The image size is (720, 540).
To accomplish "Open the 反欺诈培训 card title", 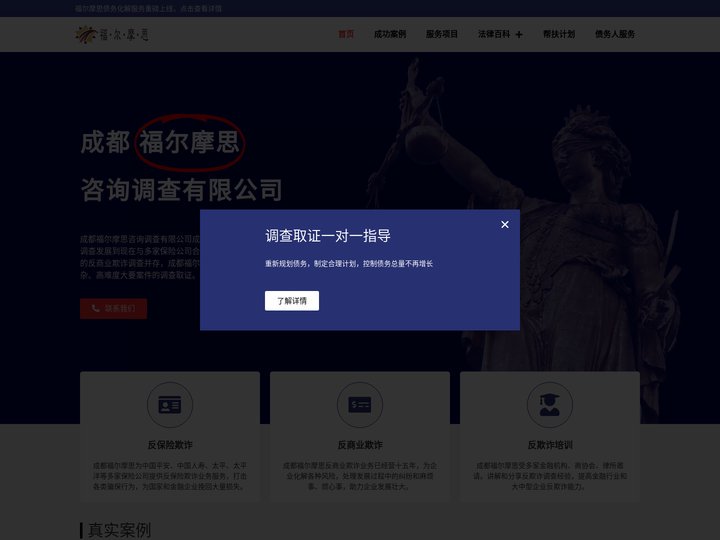I will coord(550,445).
